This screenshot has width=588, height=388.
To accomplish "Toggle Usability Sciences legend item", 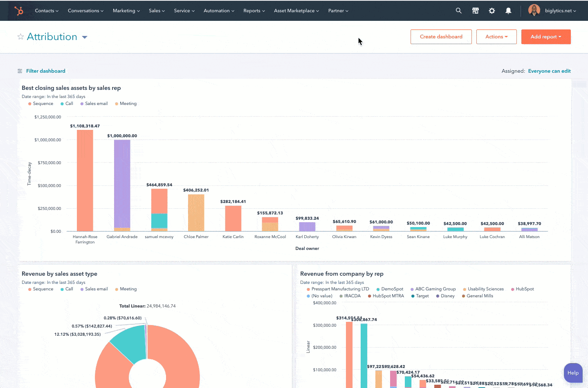I will [483, 289].
